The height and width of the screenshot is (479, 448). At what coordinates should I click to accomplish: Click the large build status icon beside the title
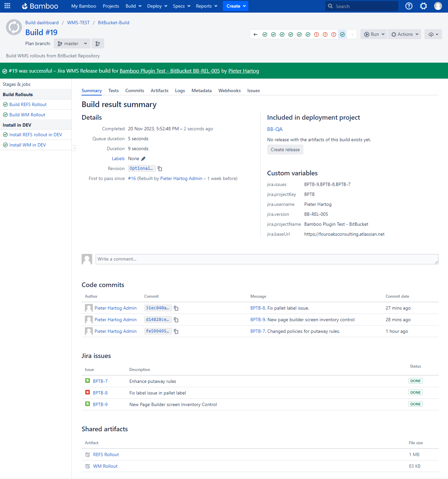click(14, 27)
